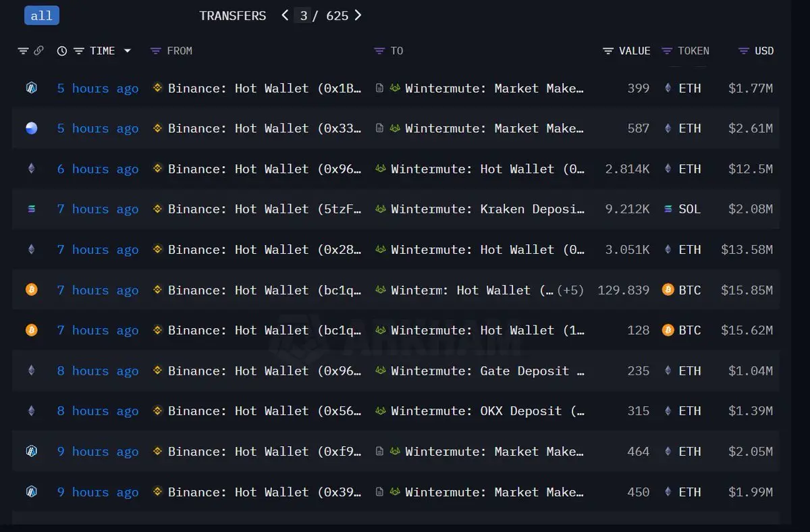This screenshot has height=532, width=810.
Task: Click the USD amount $13.58M
Action: (x=747, y=250)
